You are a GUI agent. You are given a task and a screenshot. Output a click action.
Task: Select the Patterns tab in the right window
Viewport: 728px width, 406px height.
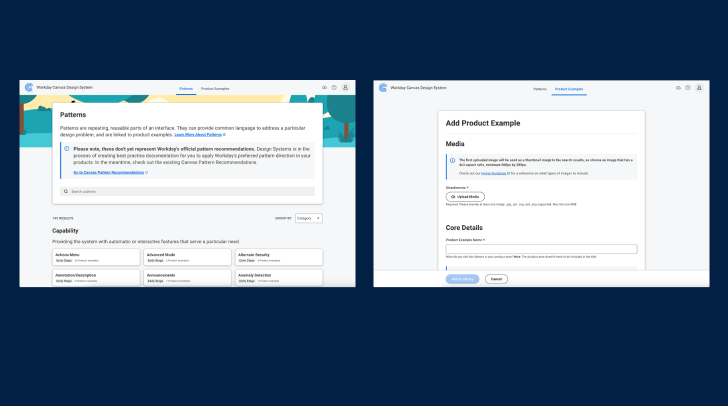539,89
